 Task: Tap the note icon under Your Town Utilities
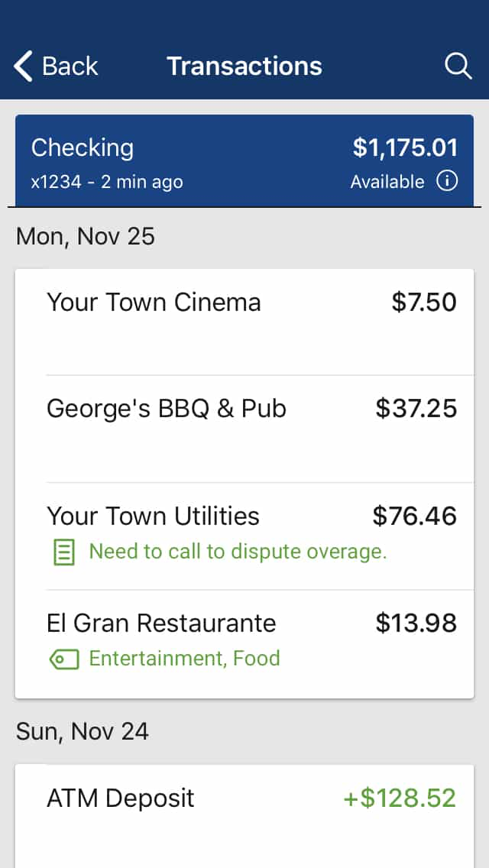pos(63,552)
